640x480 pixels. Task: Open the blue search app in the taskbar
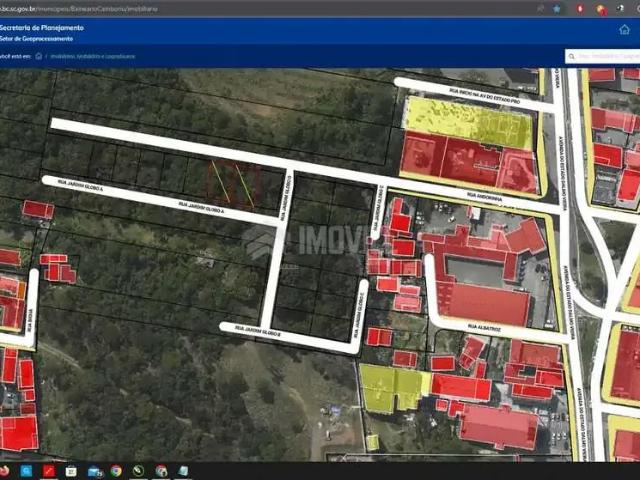click(26, 471)
